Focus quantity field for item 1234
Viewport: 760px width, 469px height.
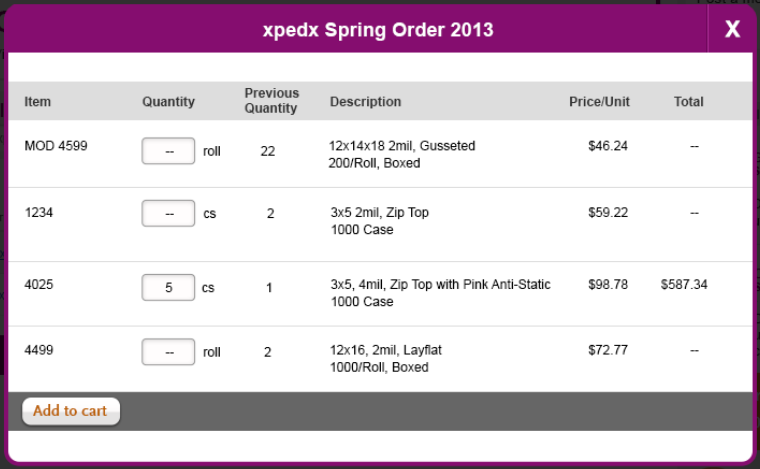click(168, 213)
